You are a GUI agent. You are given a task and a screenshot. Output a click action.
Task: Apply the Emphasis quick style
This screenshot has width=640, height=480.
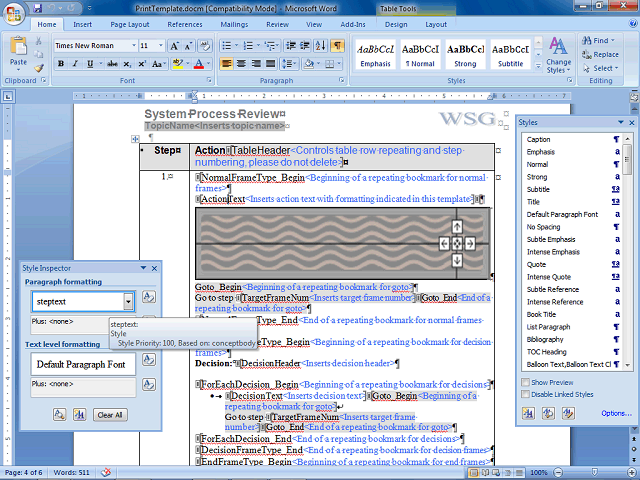[x=376, y=55]
